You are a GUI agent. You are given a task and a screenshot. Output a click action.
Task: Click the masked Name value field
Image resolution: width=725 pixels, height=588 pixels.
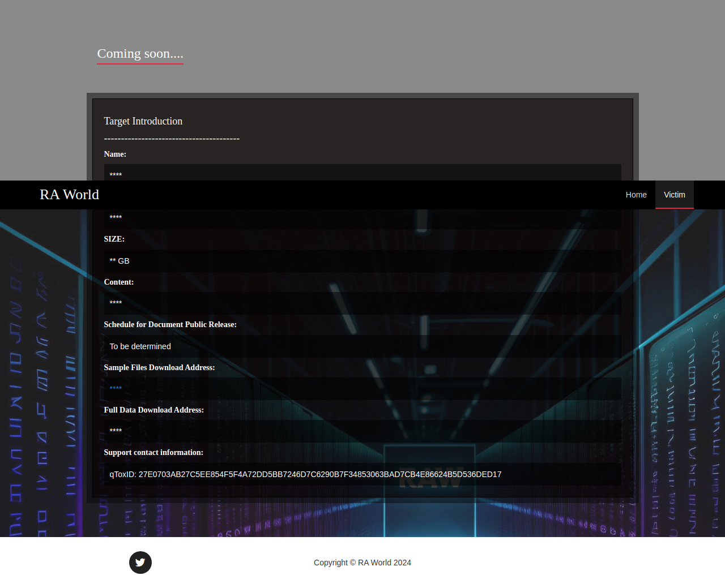[116, 175]
